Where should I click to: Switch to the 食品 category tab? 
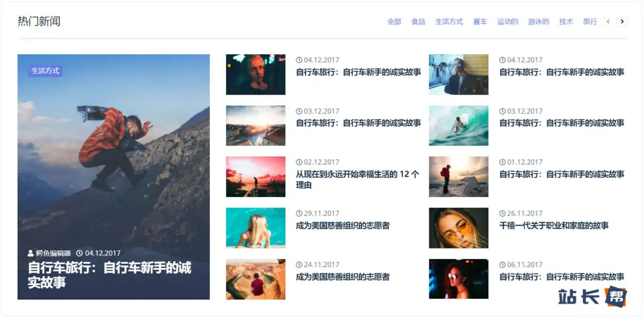pyautogui.click(x=418, y=21)
